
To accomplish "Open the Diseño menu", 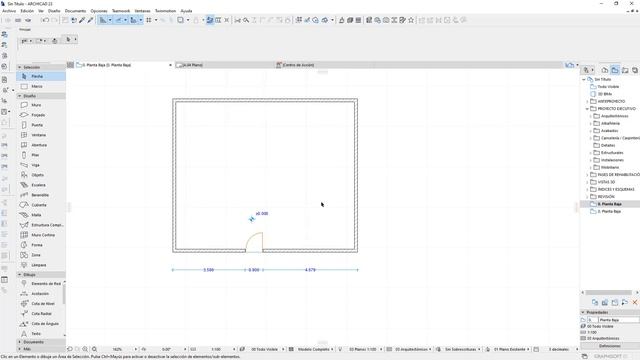I will click(x=54, y=11).
